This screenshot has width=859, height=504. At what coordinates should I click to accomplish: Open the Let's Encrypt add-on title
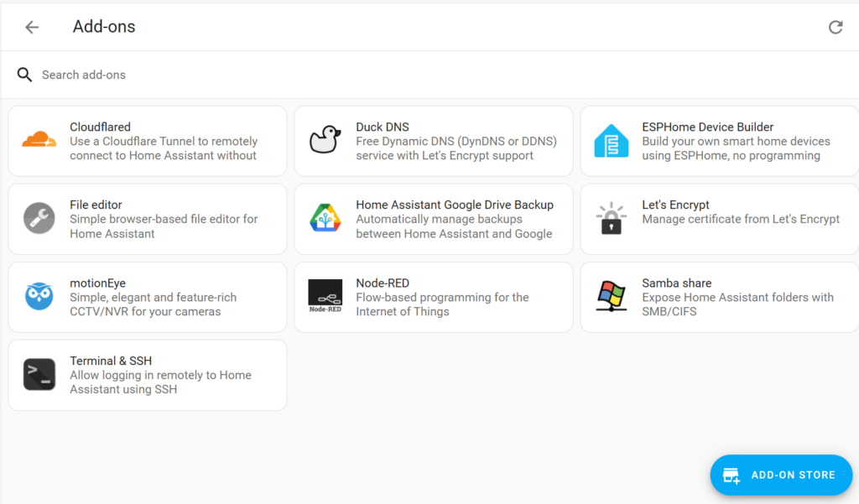point(675,205)
